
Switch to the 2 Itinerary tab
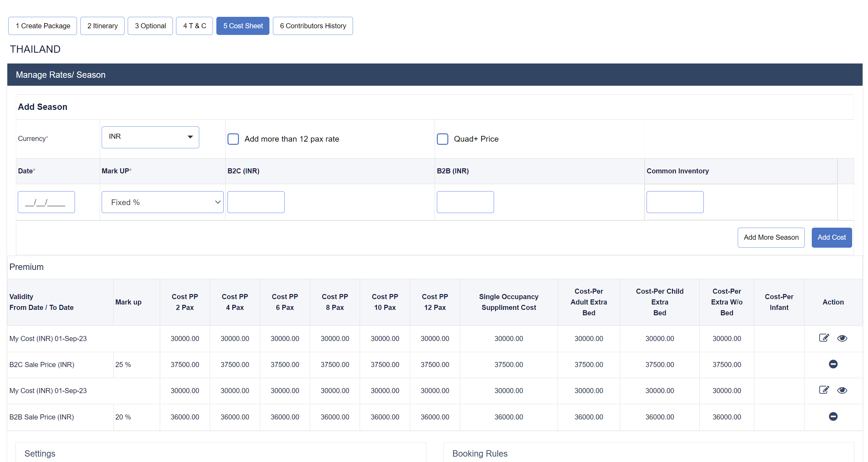(x=102, y=26)
